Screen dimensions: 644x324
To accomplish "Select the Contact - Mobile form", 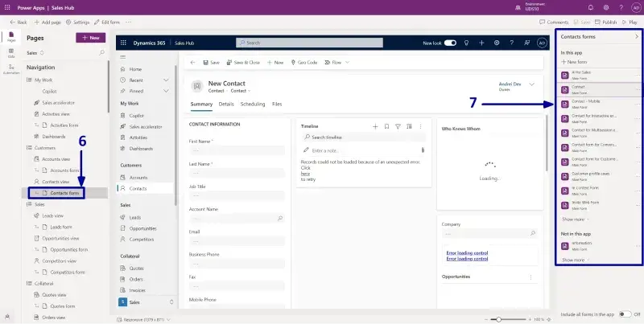I will pos(599,105).
